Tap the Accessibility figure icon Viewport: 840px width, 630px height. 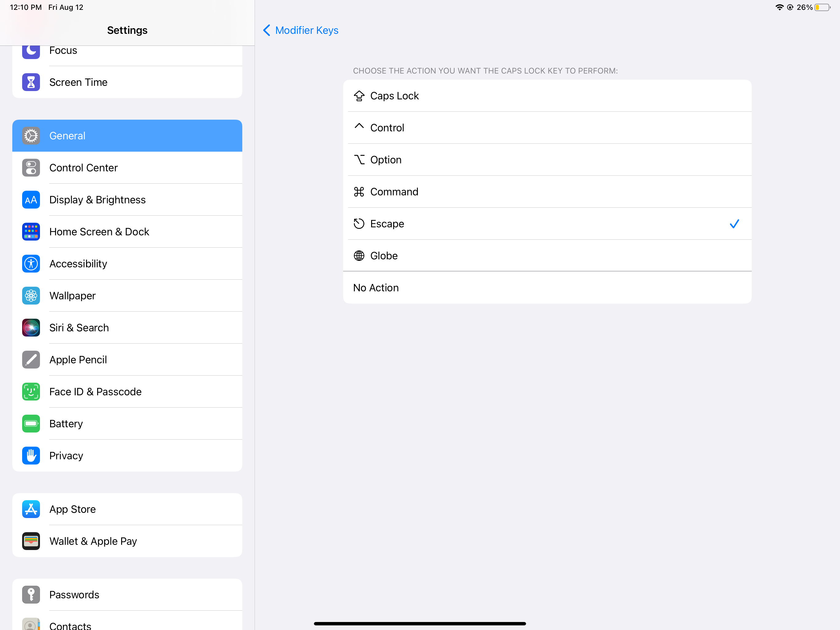click(31, 264)
